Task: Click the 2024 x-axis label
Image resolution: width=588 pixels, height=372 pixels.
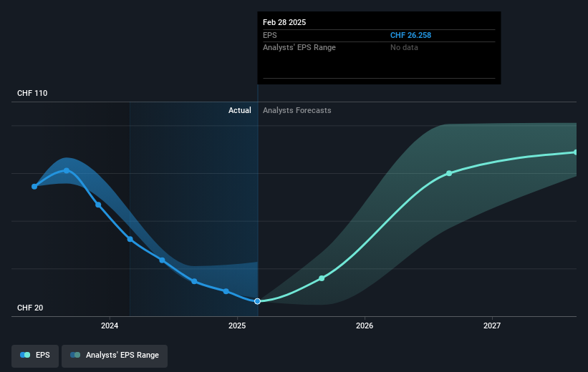Action: point(110,325)
